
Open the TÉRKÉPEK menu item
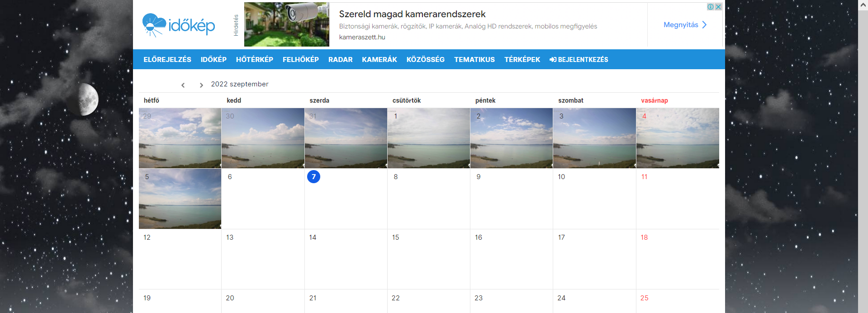click(x=522, y=60)
